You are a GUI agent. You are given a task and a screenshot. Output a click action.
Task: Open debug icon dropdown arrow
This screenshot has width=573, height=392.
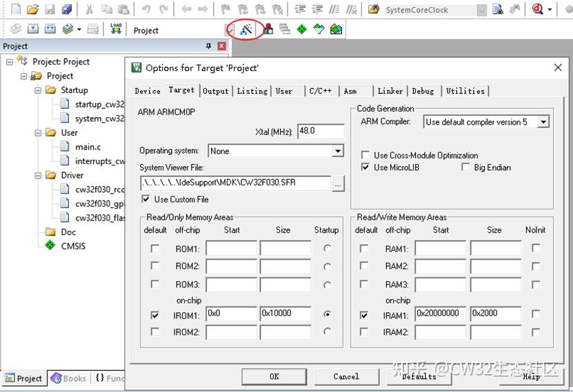[550, 10]
